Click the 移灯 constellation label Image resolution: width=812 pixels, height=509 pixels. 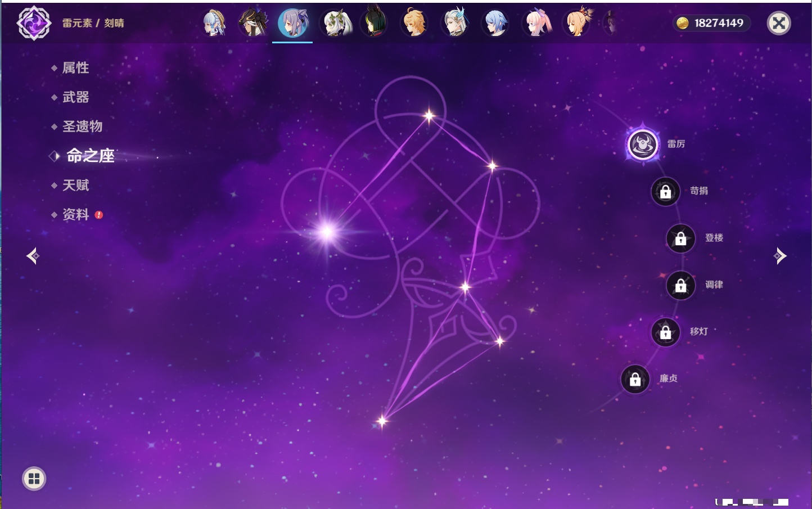699,332
